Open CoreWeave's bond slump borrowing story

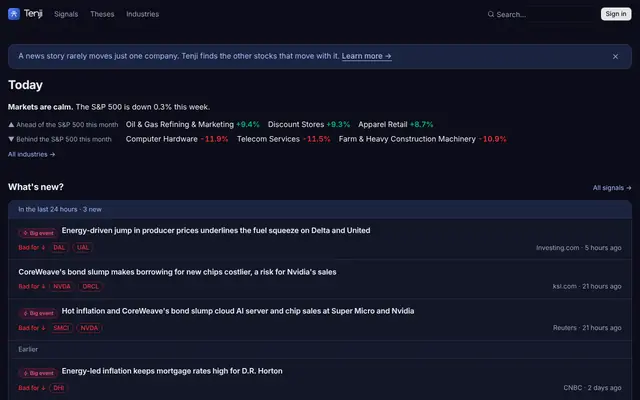click(x=177, y=272)
